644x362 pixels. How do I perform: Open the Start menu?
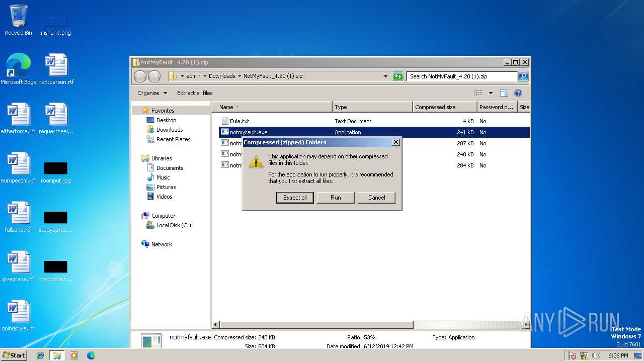coord(14,355)
